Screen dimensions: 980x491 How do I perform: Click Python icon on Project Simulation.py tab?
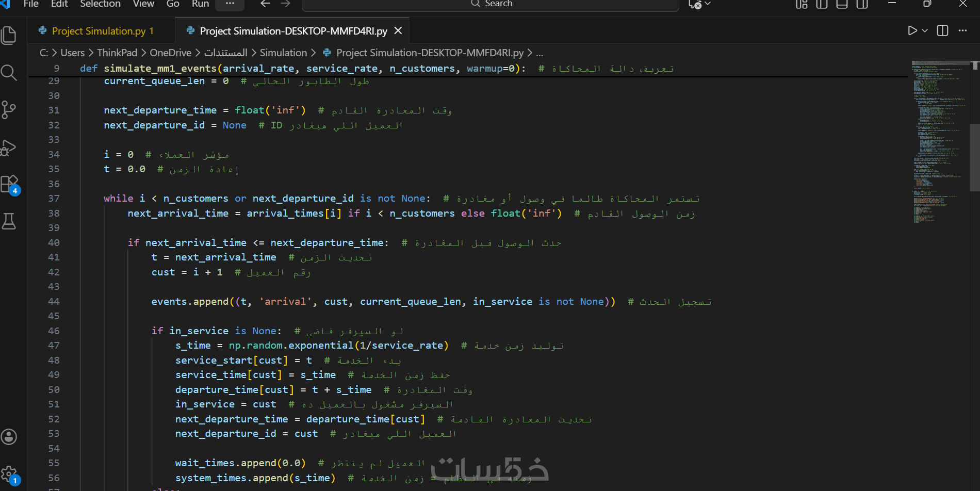point(43,31)
